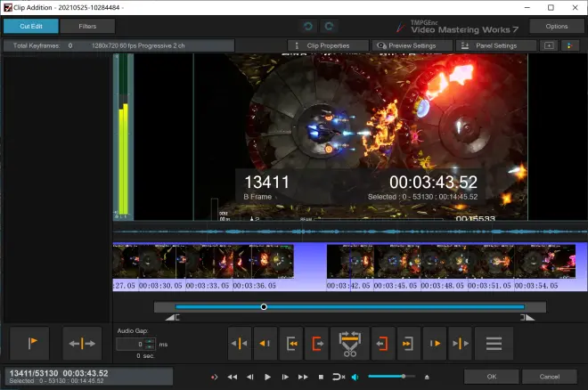The image size is (588, 390).
Task: Play the video
Action: (267, 377)
